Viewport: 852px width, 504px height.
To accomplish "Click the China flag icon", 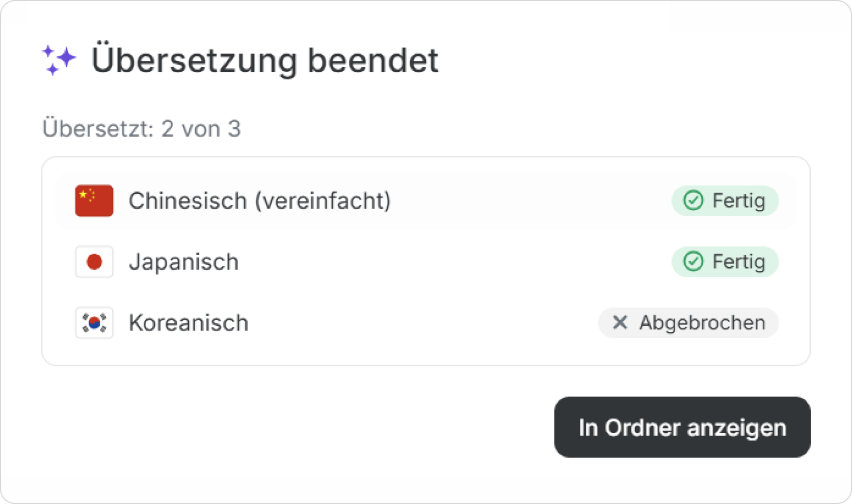I will click(94, 201).
